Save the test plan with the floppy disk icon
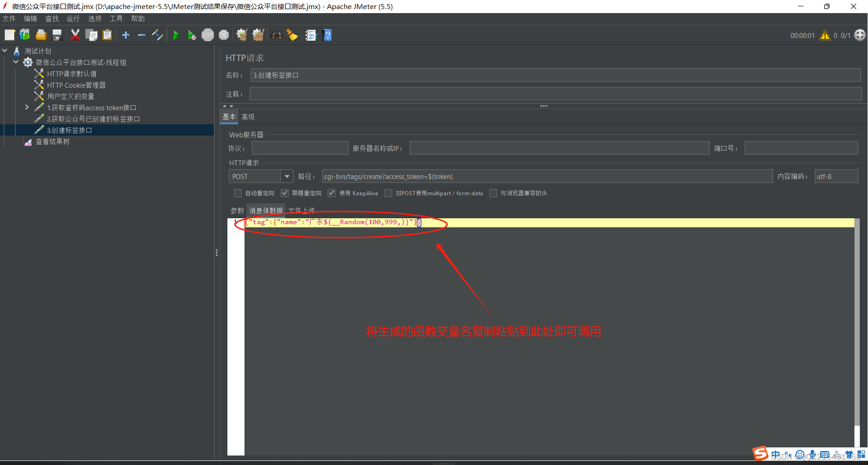868x465 pixels. (x=57, y=35)
